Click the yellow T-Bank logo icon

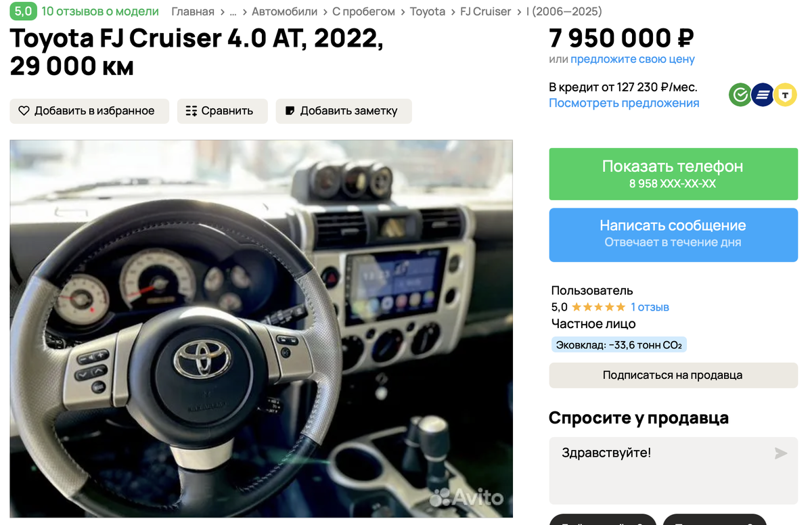coord(785,95)
